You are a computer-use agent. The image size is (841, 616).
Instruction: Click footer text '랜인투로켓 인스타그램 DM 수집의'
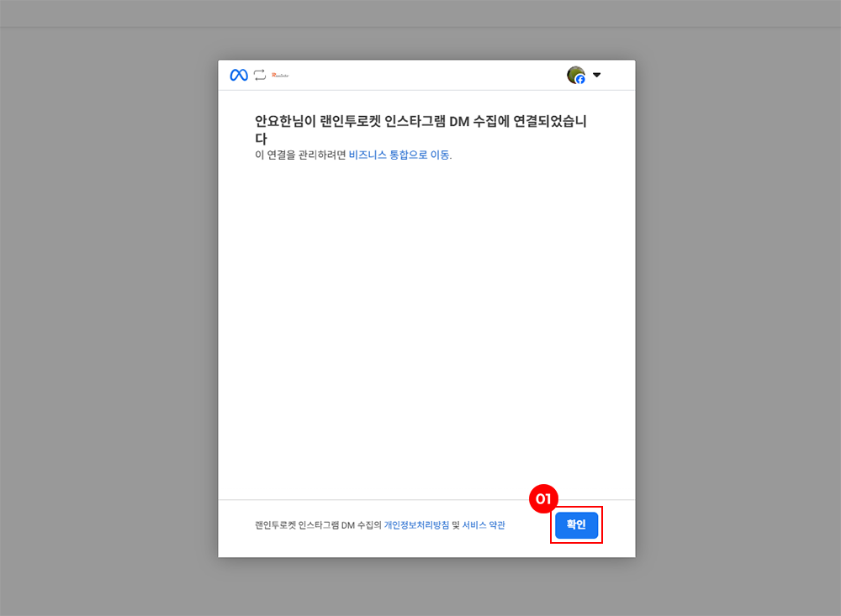(318, 525)
